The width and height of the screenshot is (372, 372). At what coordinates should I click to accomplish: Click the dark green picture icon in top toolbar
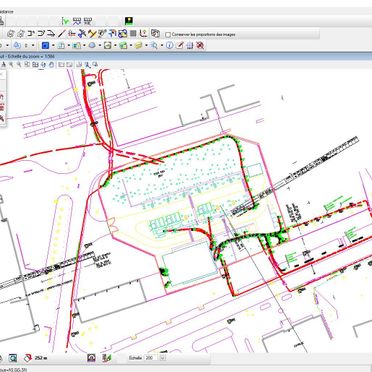point(129,21)
